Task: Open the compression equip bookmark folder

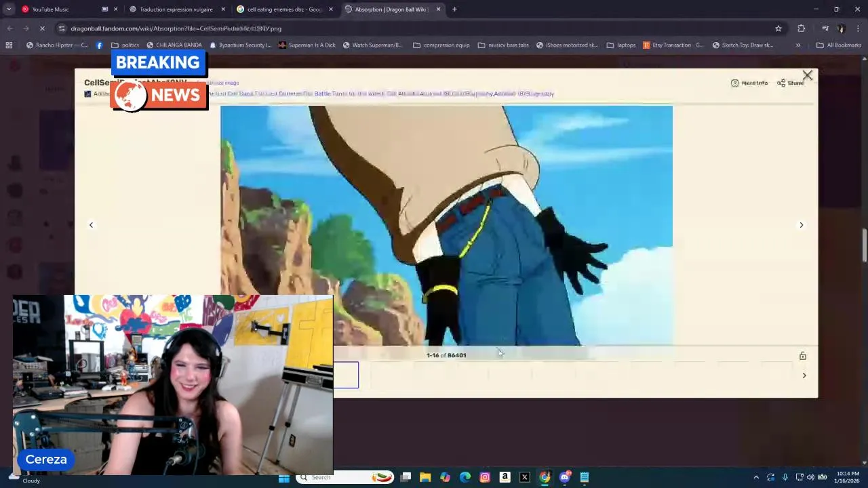Action: coord(441,45)
